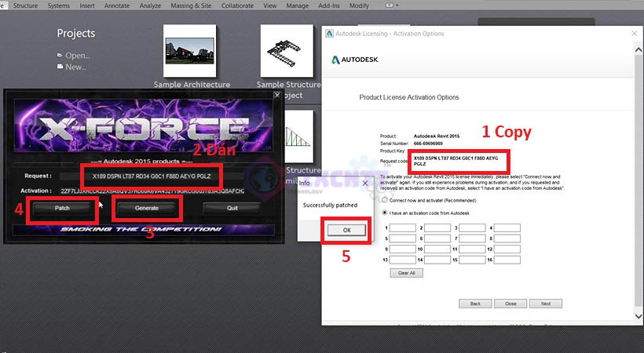Close the Autodesk Licensing window
Screen dimensions: 644x353
(x=634, y=33)
